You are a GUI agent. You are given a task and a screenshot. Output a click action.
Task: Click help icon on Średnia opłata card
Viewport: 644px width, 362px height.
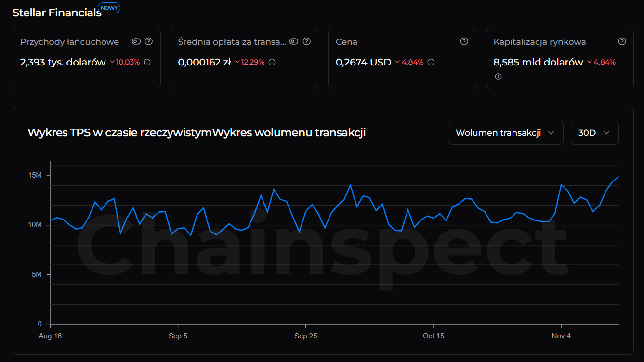pyautogui.click(x=307, y=41)
